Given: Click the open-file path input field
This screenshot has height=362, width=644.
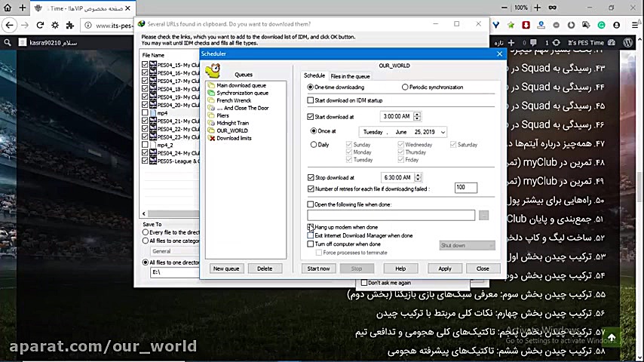Looking at the screenshot, I should 391,215.
